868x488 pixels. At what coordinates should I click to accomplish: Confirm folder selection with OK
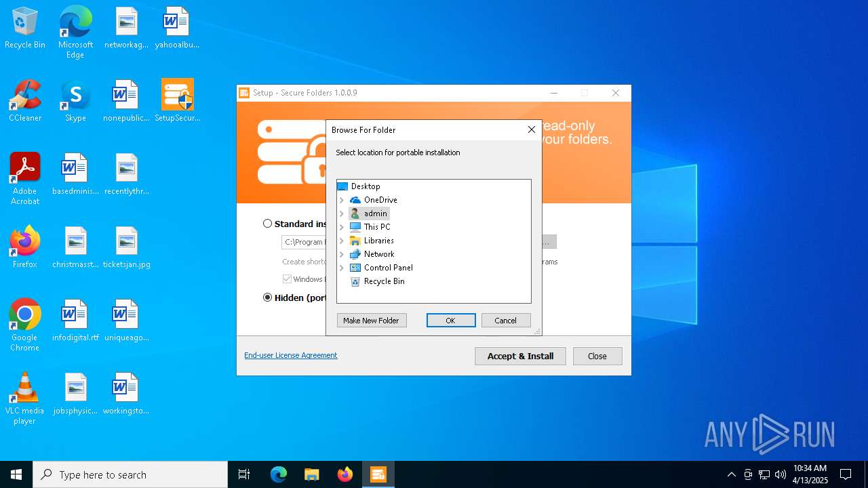click(x=451, y=321)
